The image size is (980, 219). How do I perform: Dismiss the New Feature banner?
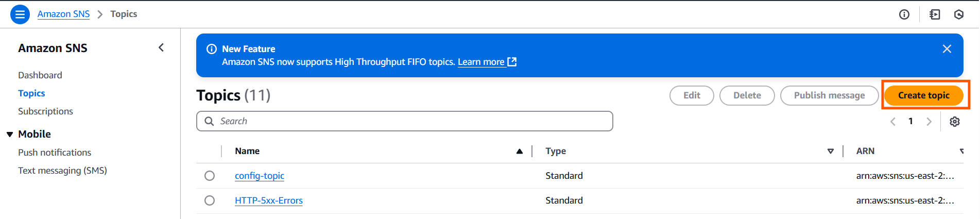pos(947,49)
